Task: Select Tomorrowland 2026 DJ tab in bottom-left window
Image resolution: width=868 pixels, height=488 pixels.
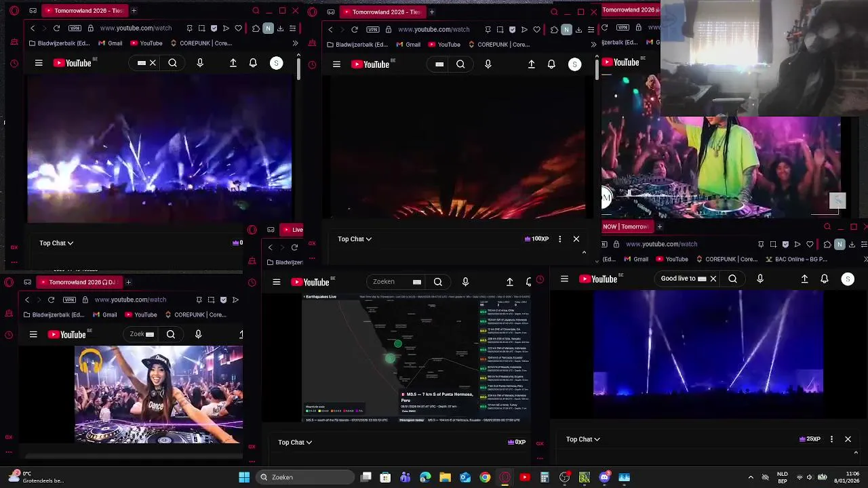Action: point(78,282)
